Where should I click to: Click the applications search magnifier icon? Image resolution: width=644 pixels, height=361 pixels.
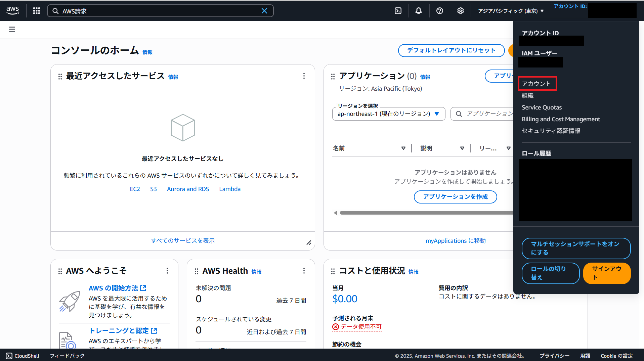coord(459,114)
